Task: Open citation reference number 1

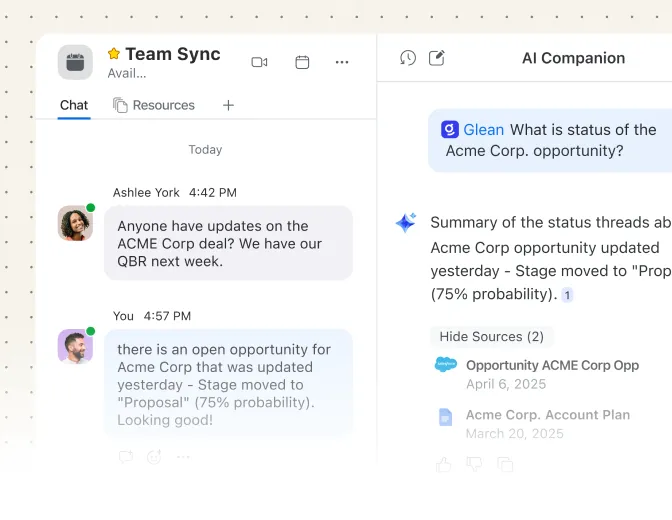Action: 567,295
